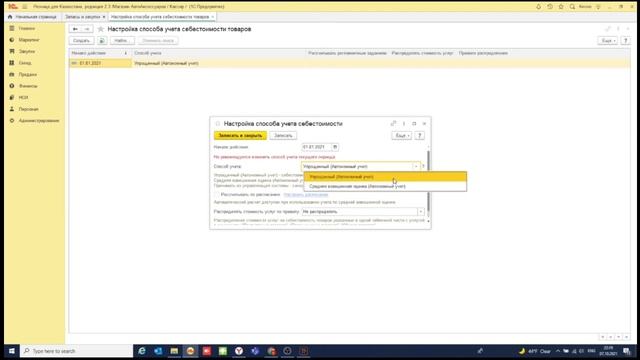This screenshot has height=360, width=640.
Task: Open the Настроить расписание link
Action: pos(306,195)
